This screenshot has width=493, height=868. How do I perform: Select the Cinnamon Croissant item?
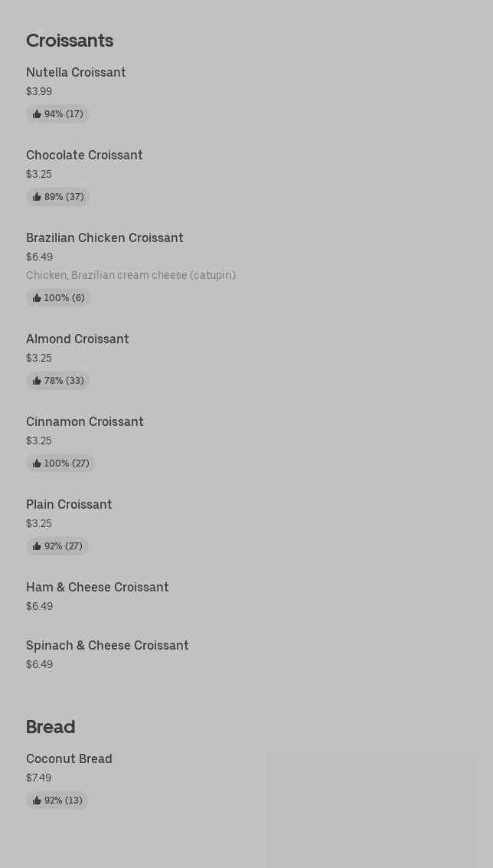[x=85, y=422]
